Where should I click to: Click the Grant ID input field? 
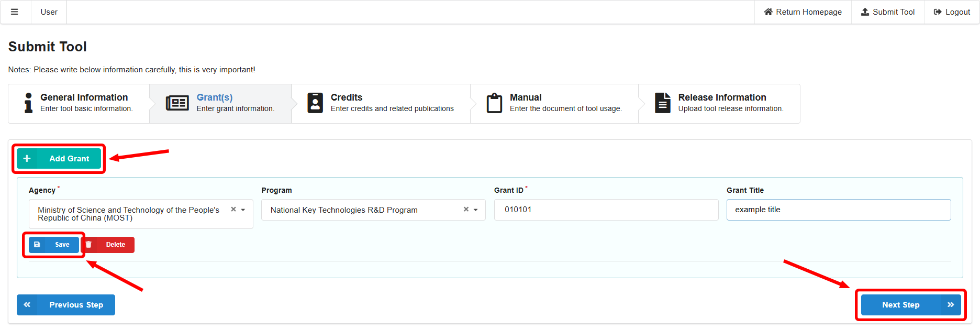click(606, 210)
